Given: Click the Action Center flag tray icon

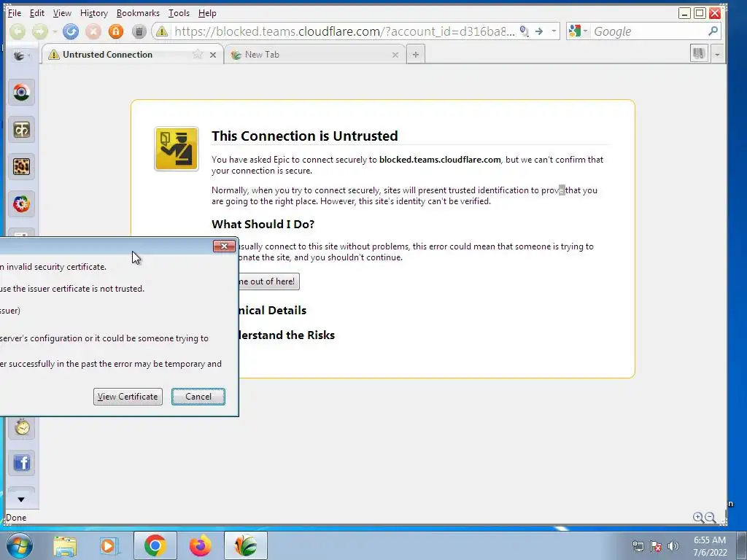Looking at the screenshot, I should [x=656, y=546].
